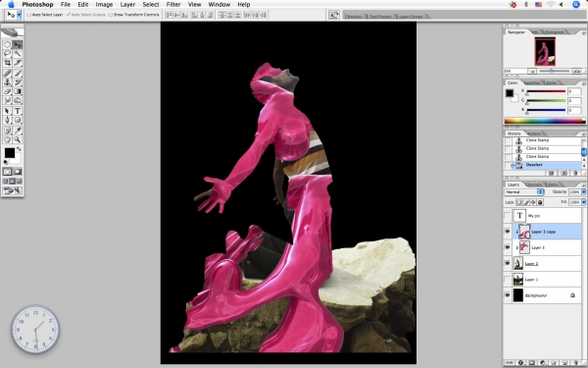Click the foreground color in toolbox

coord(10,153)
